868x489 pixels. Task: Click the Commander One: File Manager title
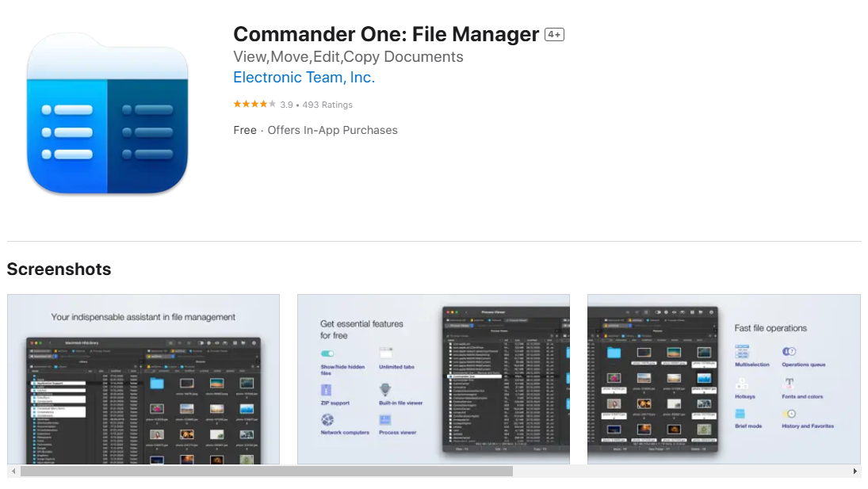[386, 34]
